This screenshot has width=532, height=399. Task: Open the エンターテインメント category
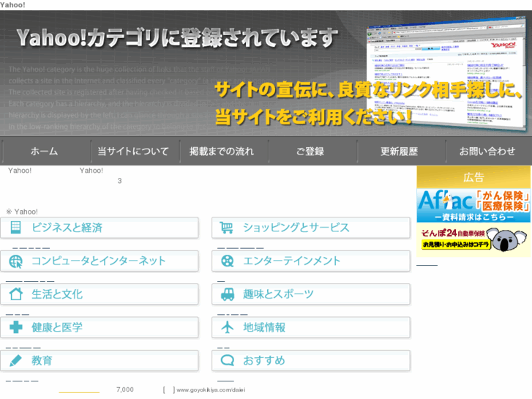coord(311,261)
